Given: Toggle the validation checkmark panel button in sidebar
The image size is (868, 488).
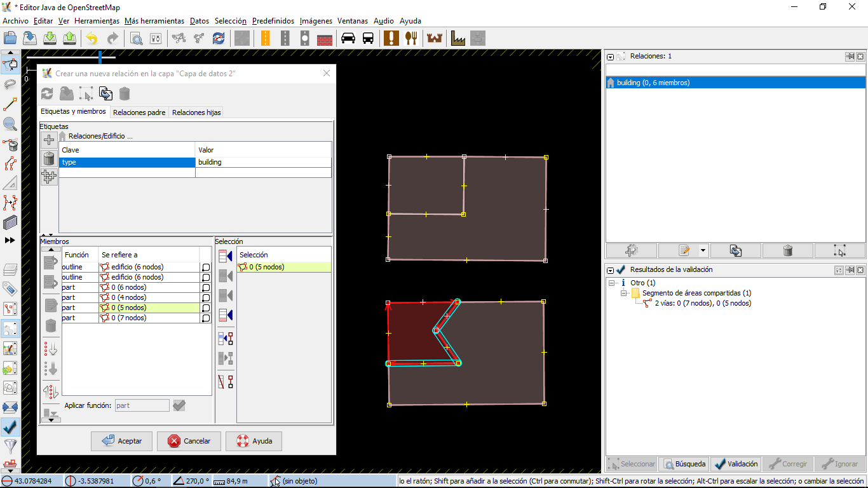Looking at the screenshot, I should point(10,426).
